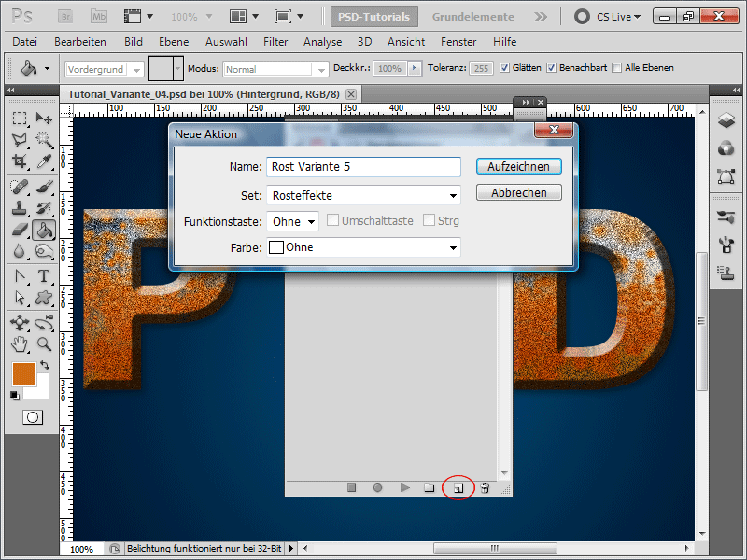Screen dimensions: 747x560
Task: Click the create new action icon
Action: coord(458,488)
